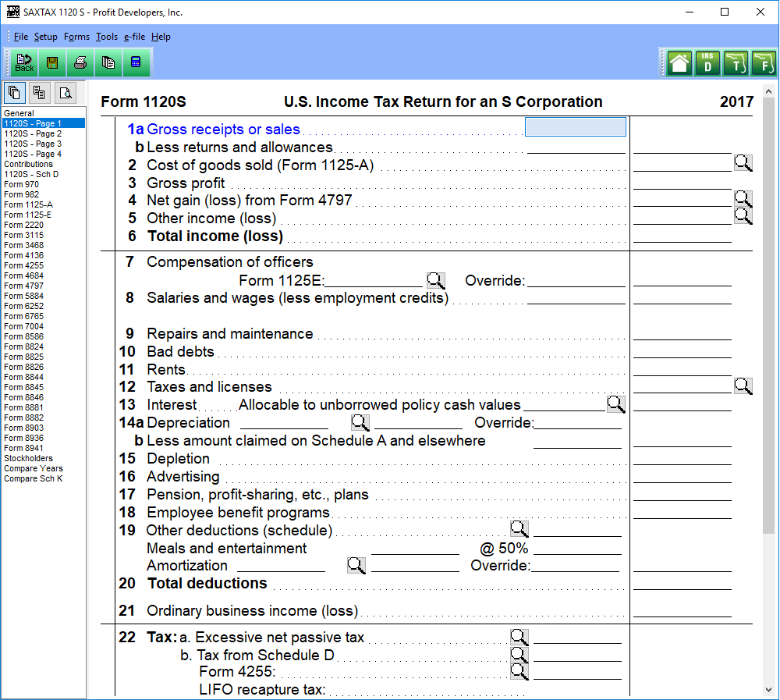780x700 pixels.
Task: Open the calculator toolbar icon
Action: point(136,62)
